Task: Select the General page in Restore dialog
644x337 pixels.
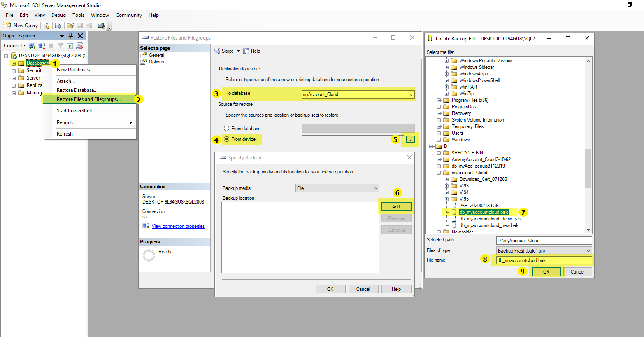Action: [156, 55]
